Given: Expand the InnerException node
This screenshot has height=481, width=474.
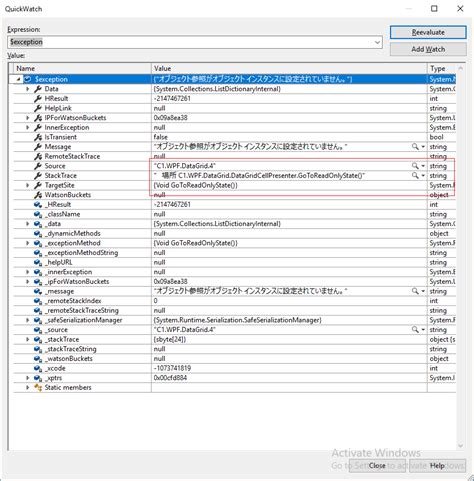Looking at the screenshot, I should (x=28, y=127).
